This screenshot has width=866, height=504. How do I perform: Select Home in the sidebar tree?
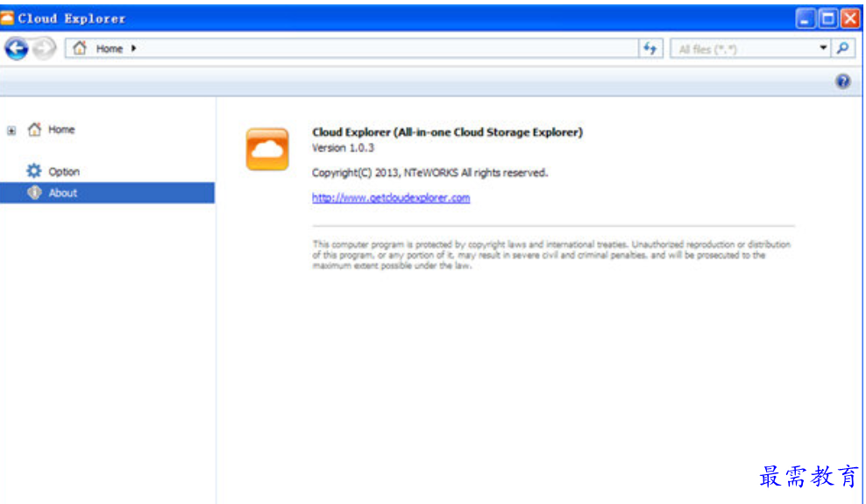(61, 130)
